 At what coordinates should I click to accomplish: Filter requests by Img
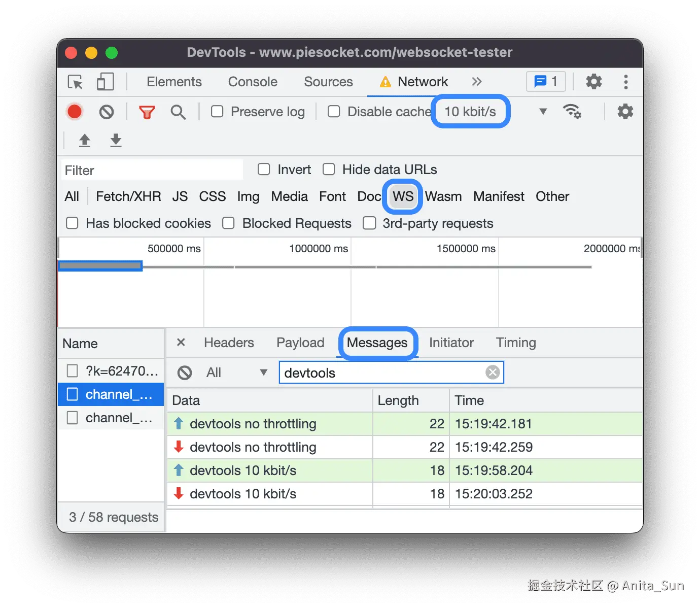coord(248,196)
